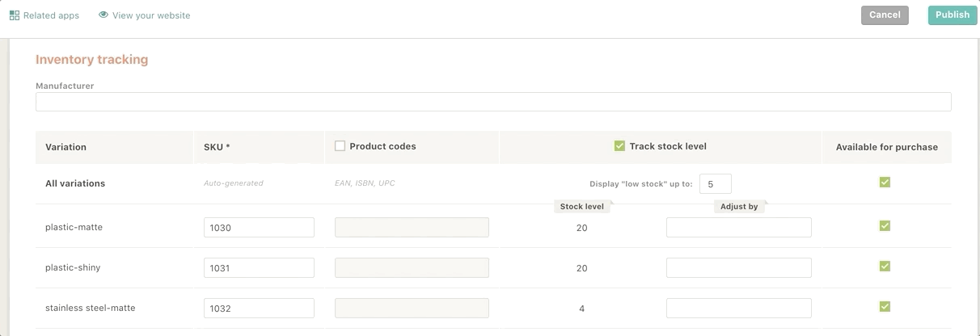
Task: Toggle Available for purchase for All variations
Action: pyautogui.click(x=885, y=183)
